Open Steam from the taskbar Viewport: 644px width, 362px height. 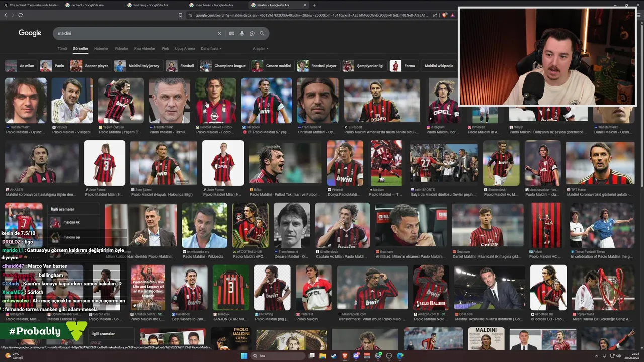coord(334,356)
